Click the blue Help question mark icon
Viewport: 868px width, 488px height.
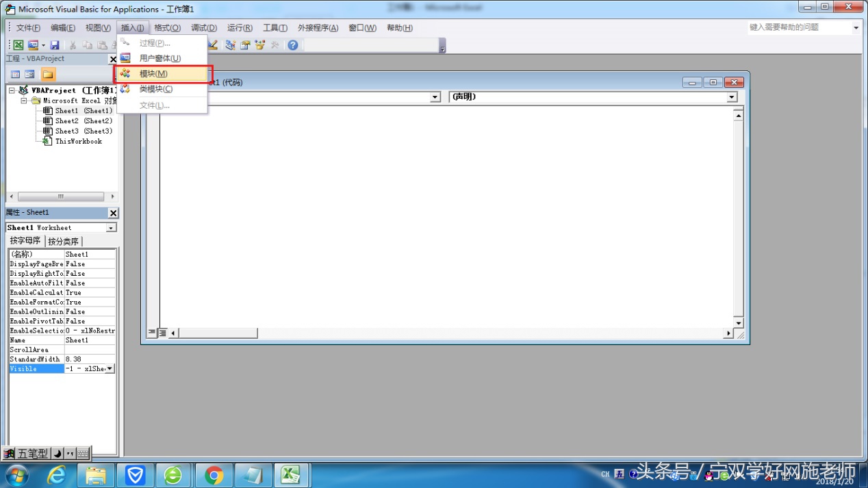pyautogui.click(x=293, y=45)
